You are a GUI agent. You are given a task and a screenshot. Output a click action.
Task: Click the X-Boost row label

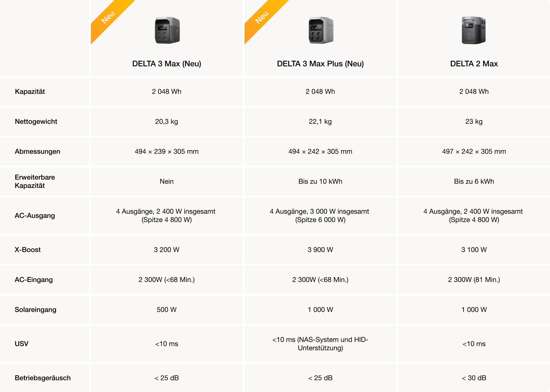click(27, 250)
